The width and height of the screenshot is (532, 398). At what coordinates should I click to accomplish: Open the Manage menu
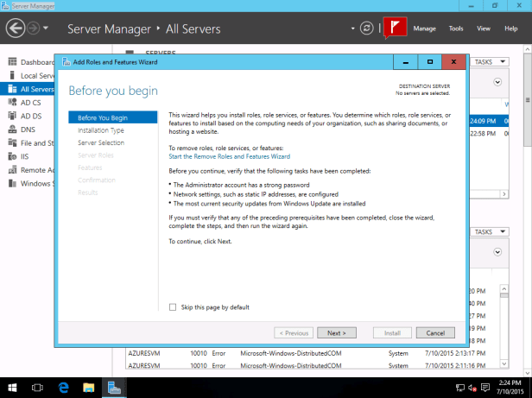[x=424, y=28]
